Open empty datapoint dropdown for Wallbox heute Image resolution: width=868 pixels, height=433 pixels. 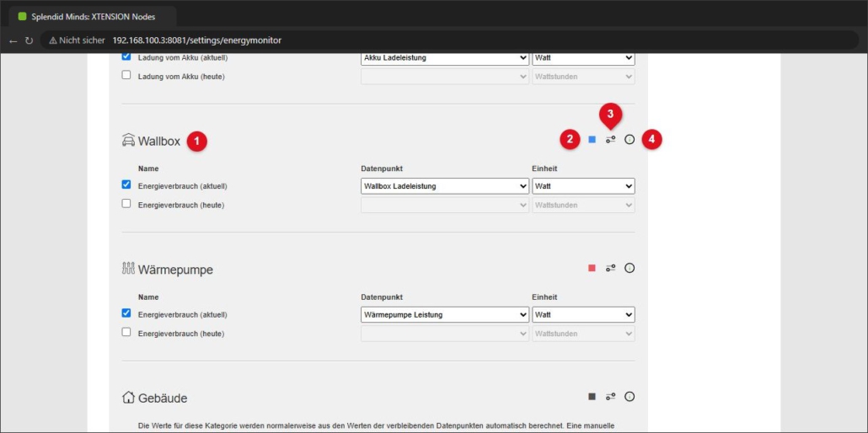pos(445,205)
